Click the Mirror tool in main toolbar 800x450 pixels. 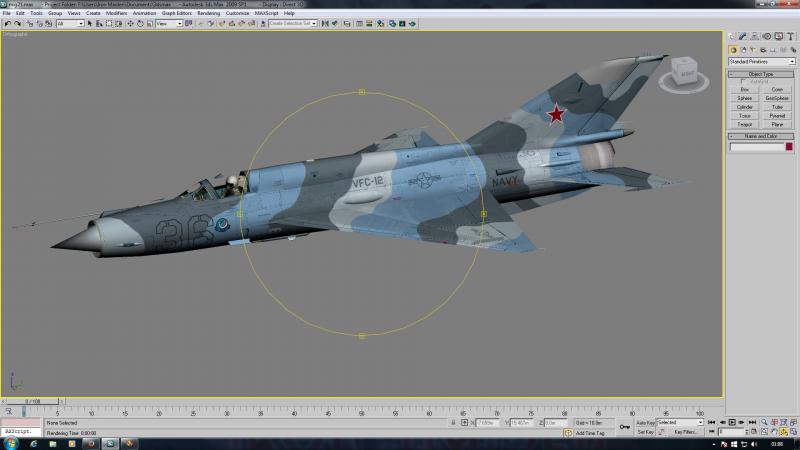pos(325,24)
